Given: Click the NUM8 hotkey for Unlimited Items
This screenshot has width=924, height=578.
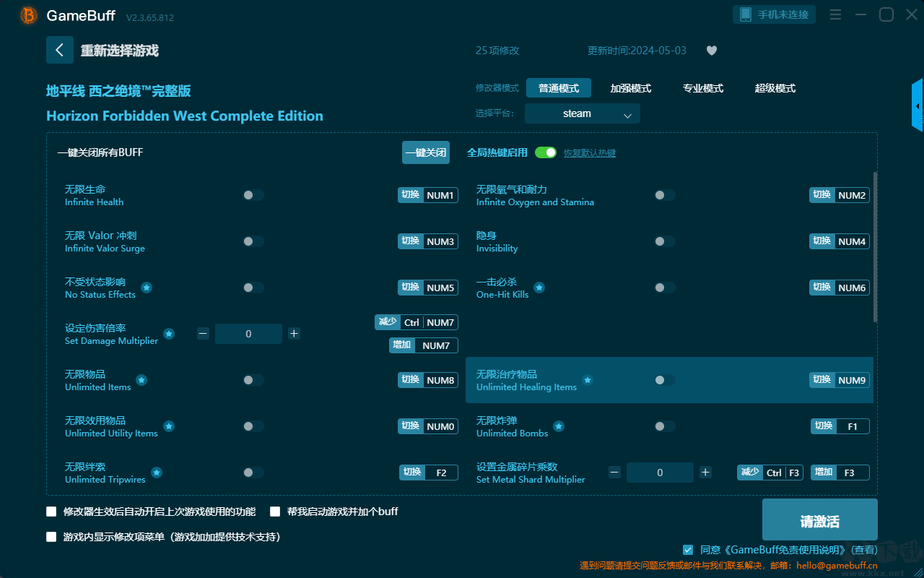Looking at the screenshot, I should point(428,380).
